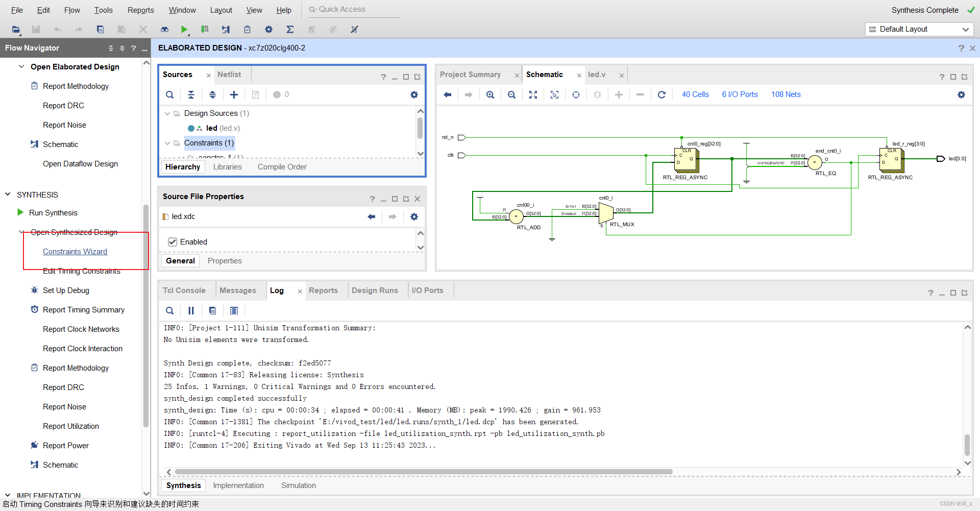Open the Reports menu
The width and height of the screenshot is (980, 511).
(x=140, y=10)
